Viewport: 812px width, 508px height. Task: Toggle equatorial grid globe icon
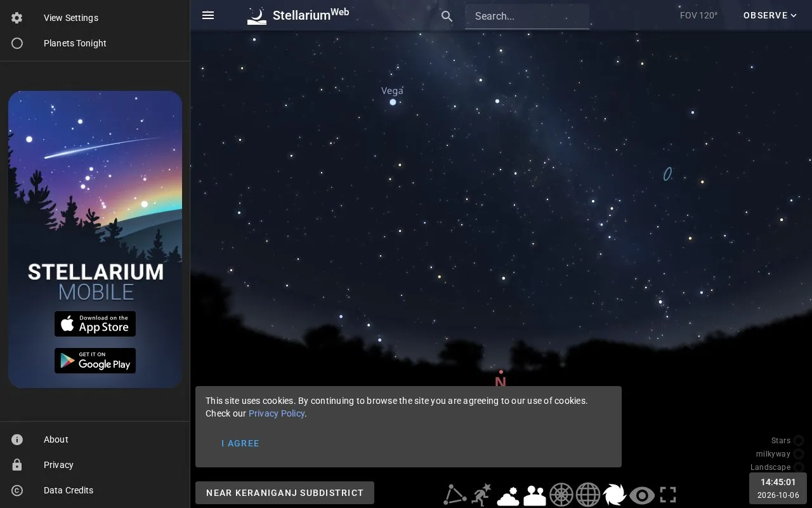click(x=588, y=495)
